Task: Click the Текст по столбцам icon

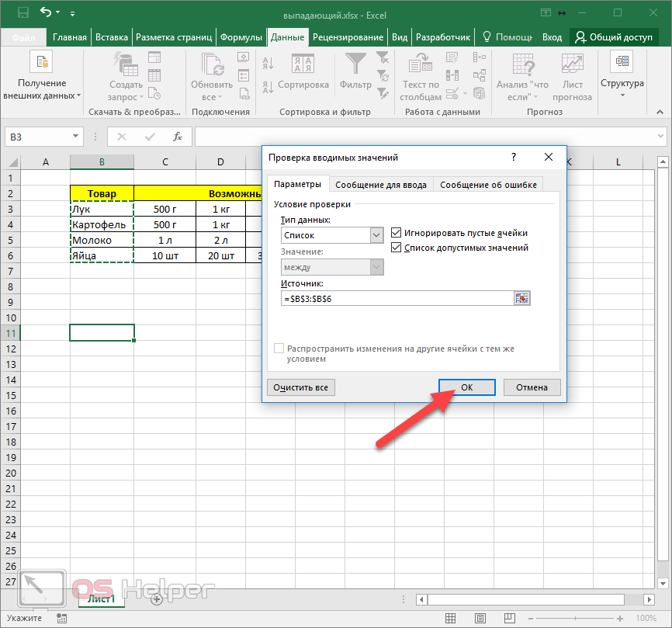Action: click(421, 64)
